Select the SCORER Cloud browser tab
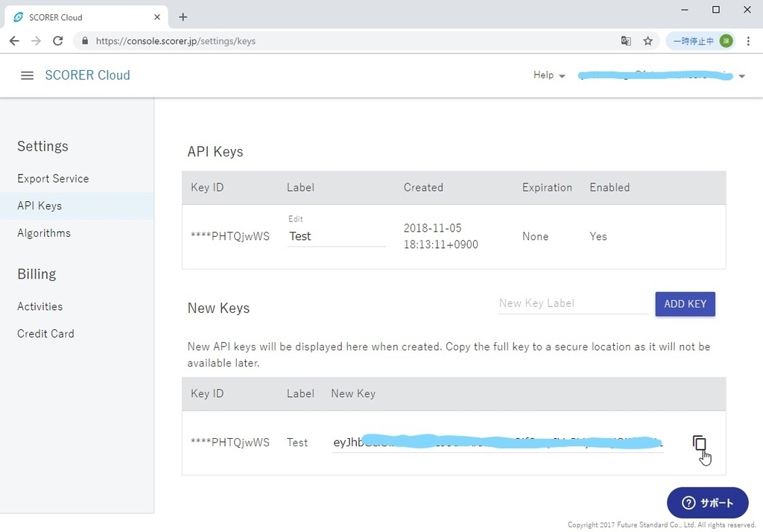Image resolution: width=763 pixels, height=532 pixels. click(x=86, y=17)
